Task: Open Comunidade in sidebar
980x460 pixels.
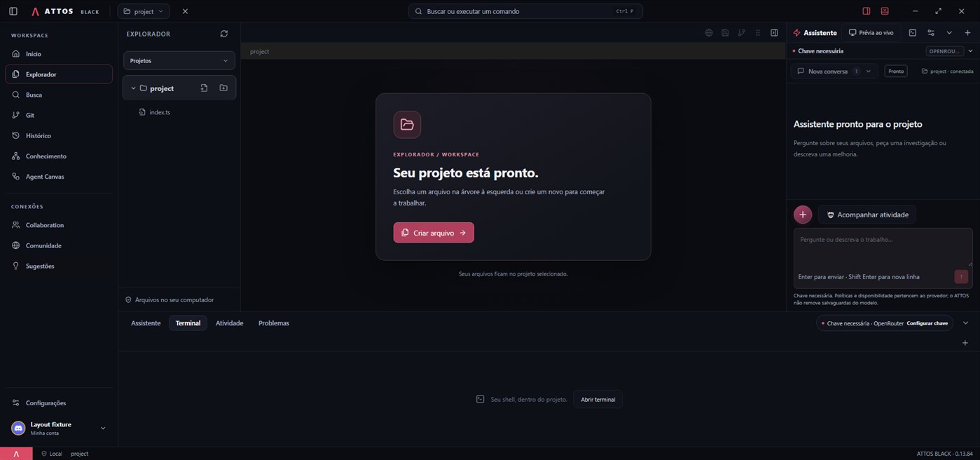Action: [59, 245]
